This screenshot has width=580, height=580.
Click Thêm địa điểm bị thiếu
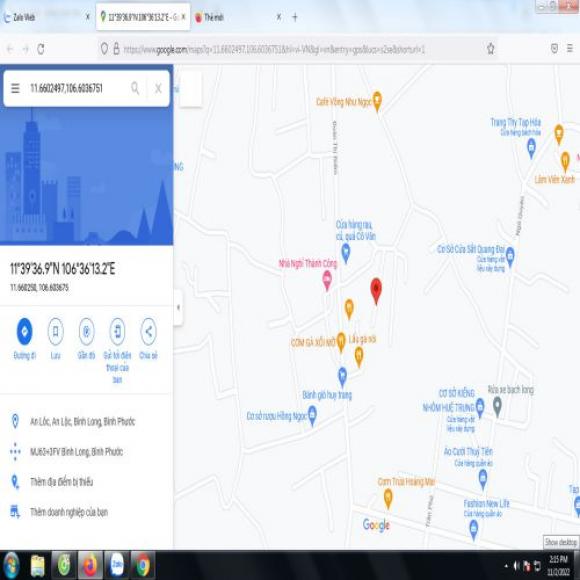coord(87,482)
